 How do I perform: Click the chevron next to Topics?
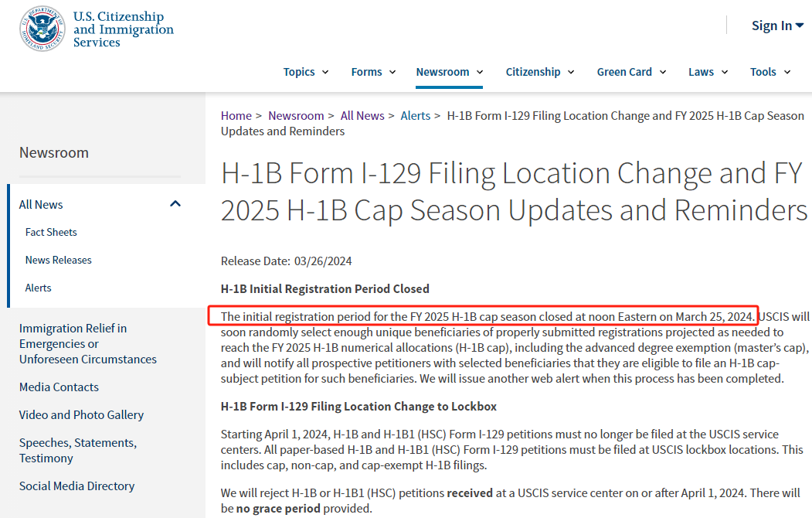325,72
